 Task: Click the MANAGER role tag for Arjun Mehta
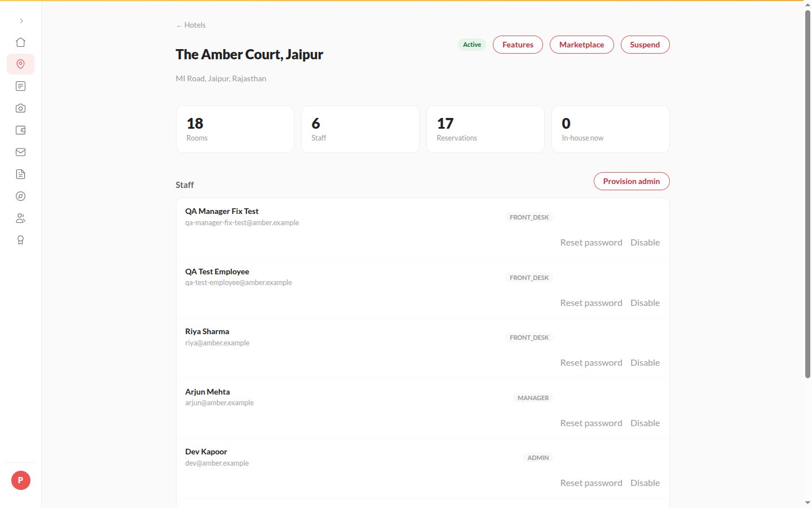pyautogui.click(x=533, y=398)
